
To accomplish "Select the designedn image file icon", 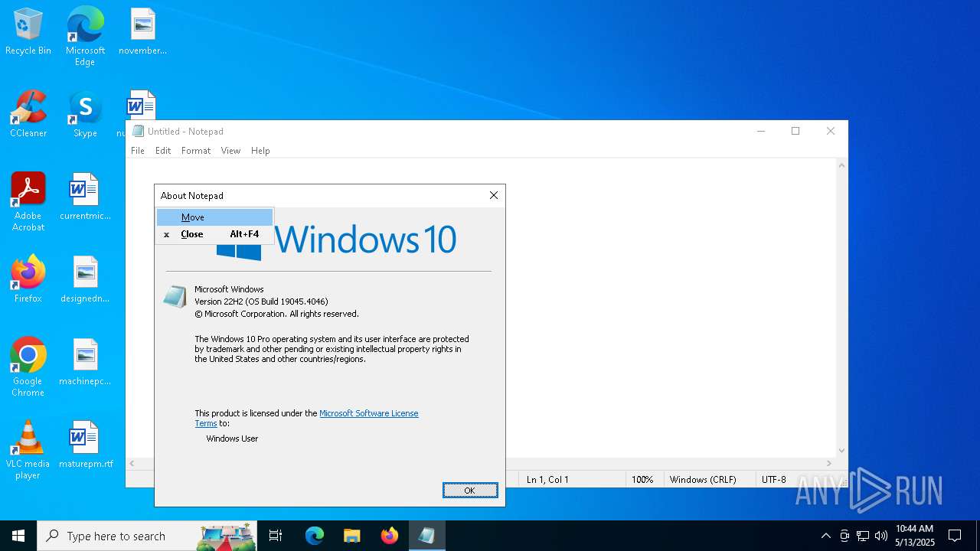I will click(x=85, y=280).
